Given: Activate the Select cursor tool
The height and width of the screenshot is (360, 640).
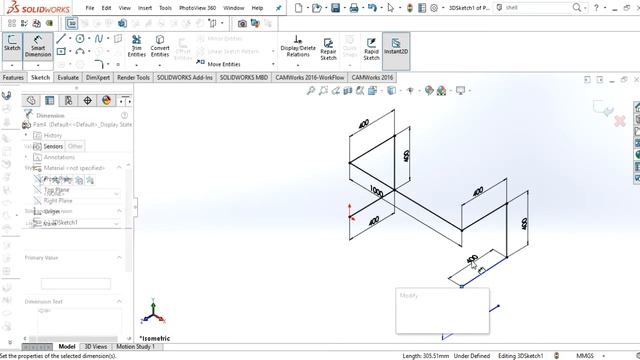Looking at the screenshot, I should 391,8.
